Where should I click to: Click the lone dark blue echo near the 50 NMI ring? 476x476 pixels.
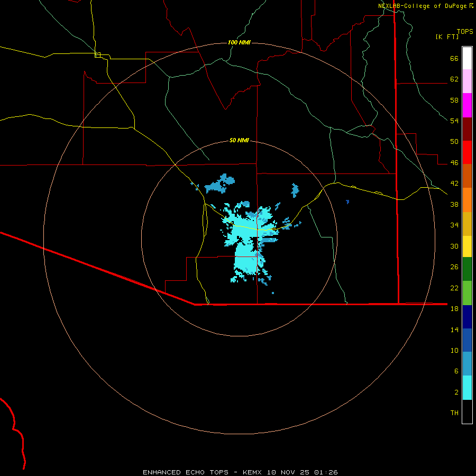347,202
